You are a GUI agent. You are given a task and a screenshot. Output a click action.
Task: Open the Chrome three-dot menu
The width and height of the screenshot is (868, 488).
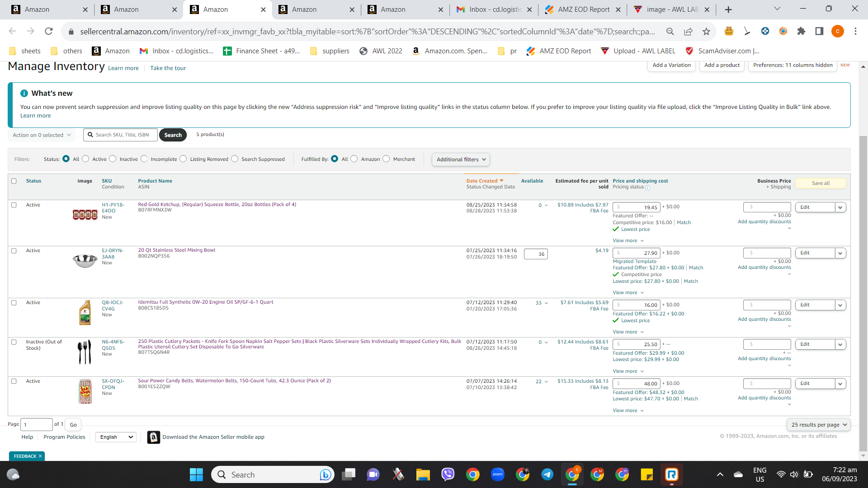click(855, 31)
